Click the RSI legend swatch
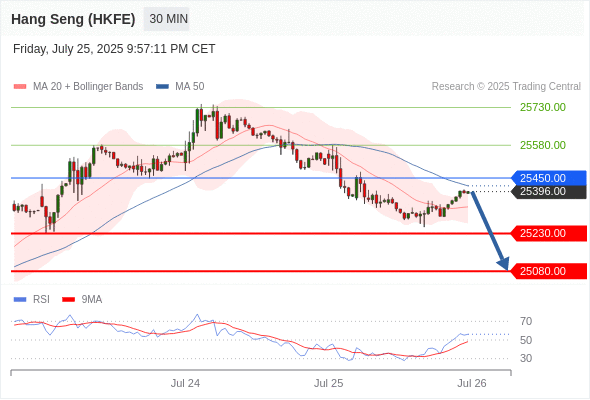This screenshot has width=590, height=400. 20,300
